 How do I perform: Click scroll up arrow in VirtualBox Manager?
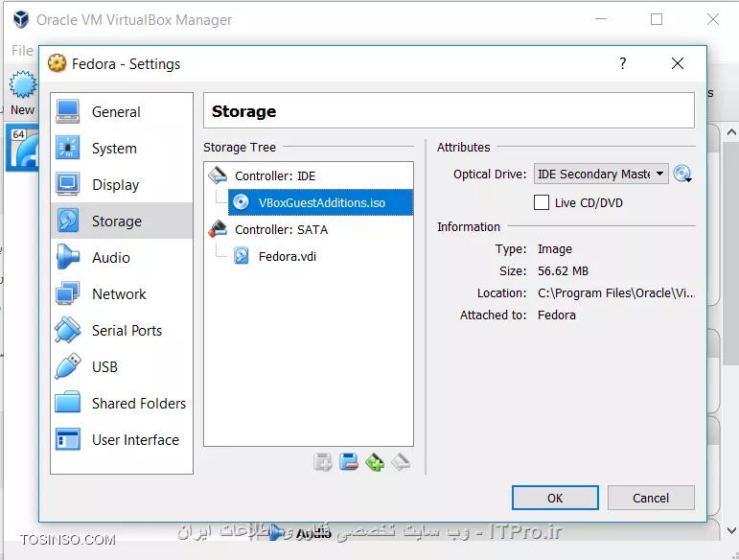pyautogui.click(x=731, y=132)
